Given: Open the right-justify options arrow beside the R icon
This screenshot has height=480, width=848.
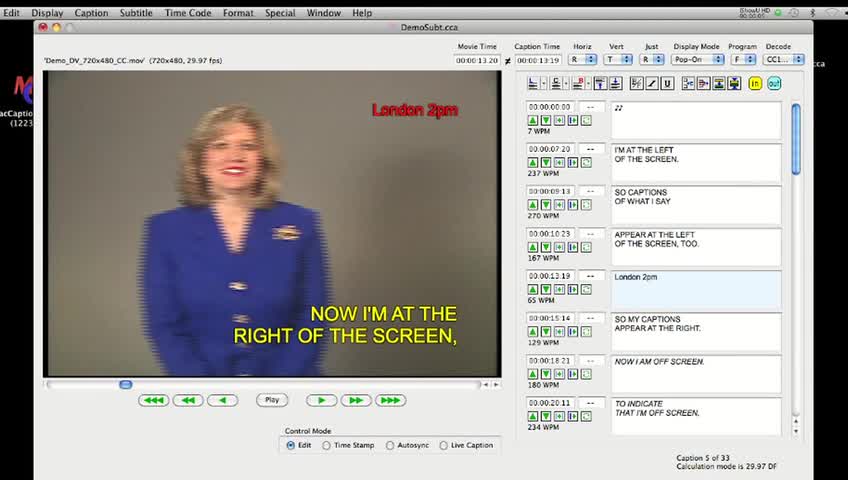Looking at the screenshot, I should point(588,84).
